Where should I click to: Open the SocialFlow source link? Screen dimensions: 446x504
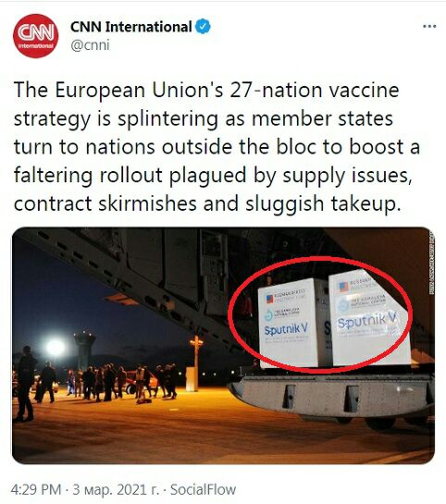coord(203,490)
